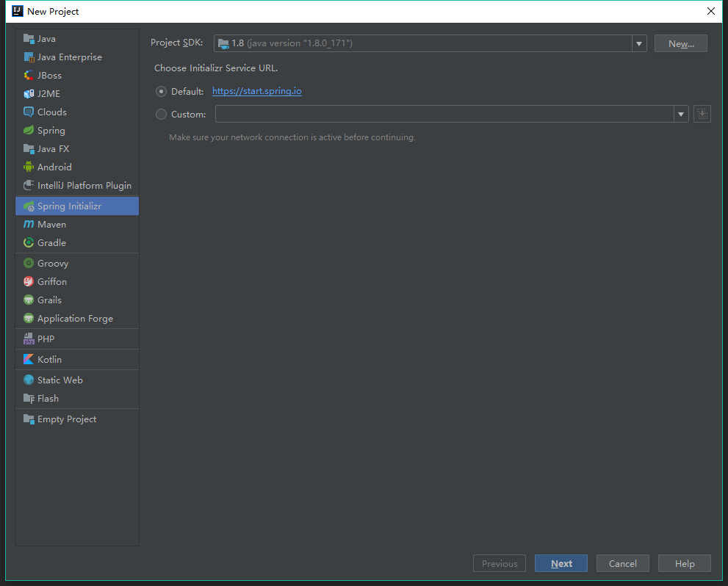Expand the Custom URL dropdown arrow
Viewport: 728px width, 586px height.
point(681,114)
